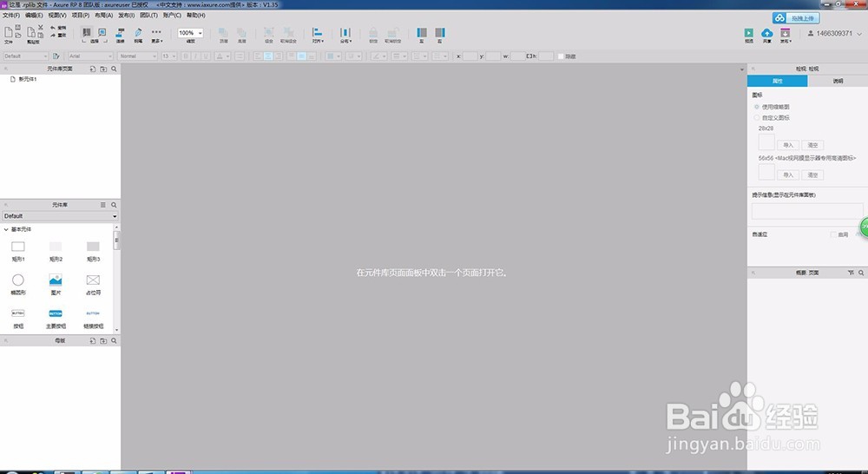868x474 pixels.
Task: Collapse the basic widgets section chevron
Action: point(6,229)
